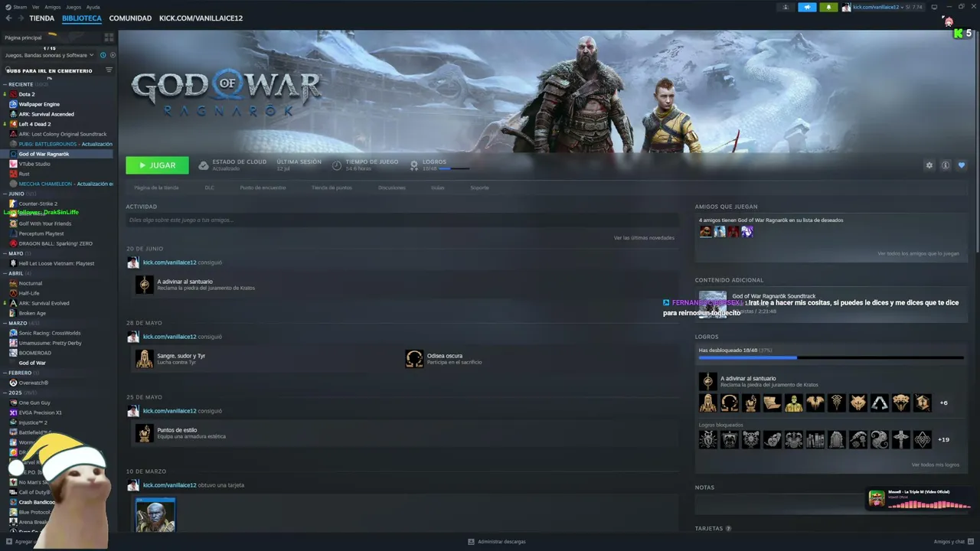The height and width of the screenshot is (551, 980).
Task: Click the green JUGAR play button
Action: click(157, 165)
